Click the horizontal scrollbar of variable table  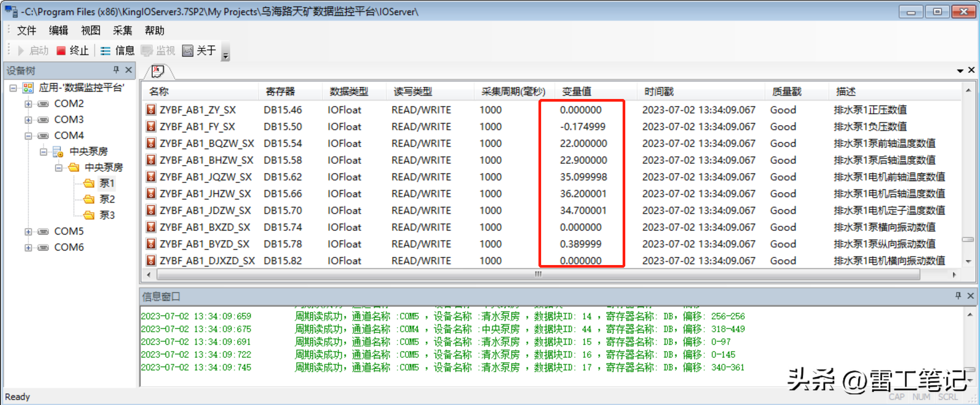tap(538, 275)
